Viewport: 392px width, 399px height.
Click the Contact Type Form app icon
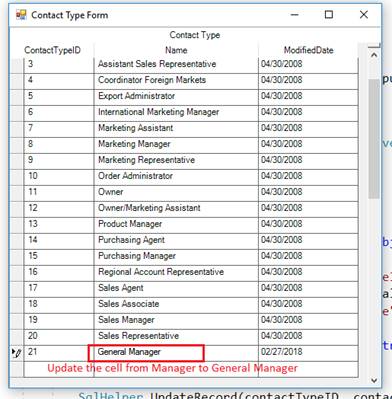[x=21, y=15]
